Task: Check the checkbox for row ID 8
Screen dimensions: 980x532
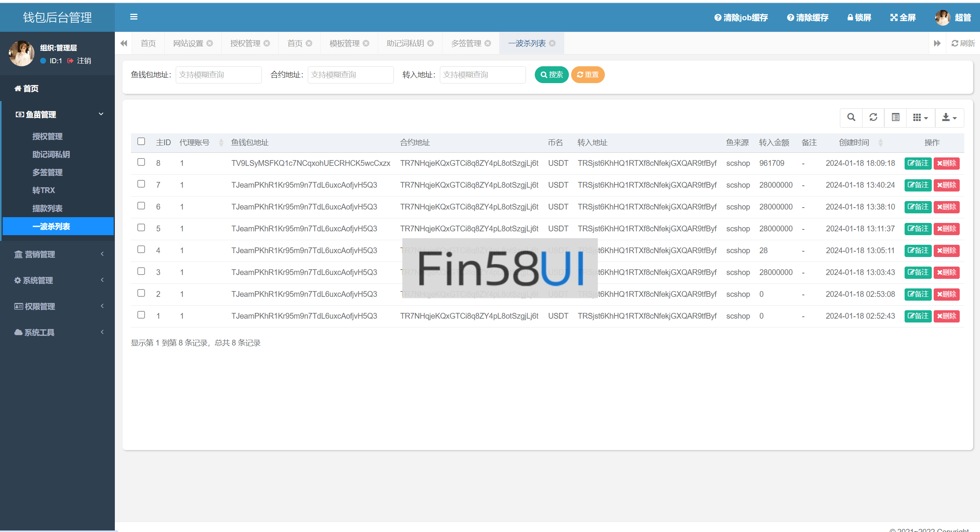Action: 141,162
